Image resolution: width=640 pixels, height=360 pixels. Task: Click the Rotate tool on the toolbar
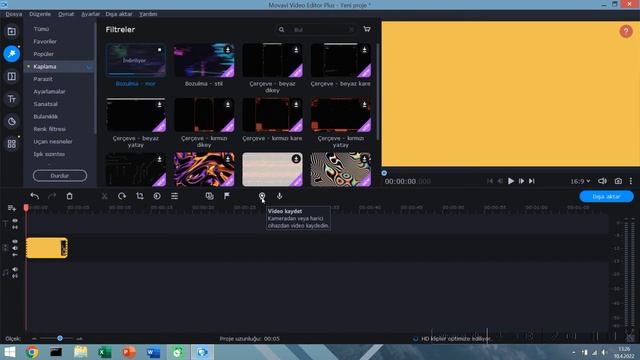[122, 196]
